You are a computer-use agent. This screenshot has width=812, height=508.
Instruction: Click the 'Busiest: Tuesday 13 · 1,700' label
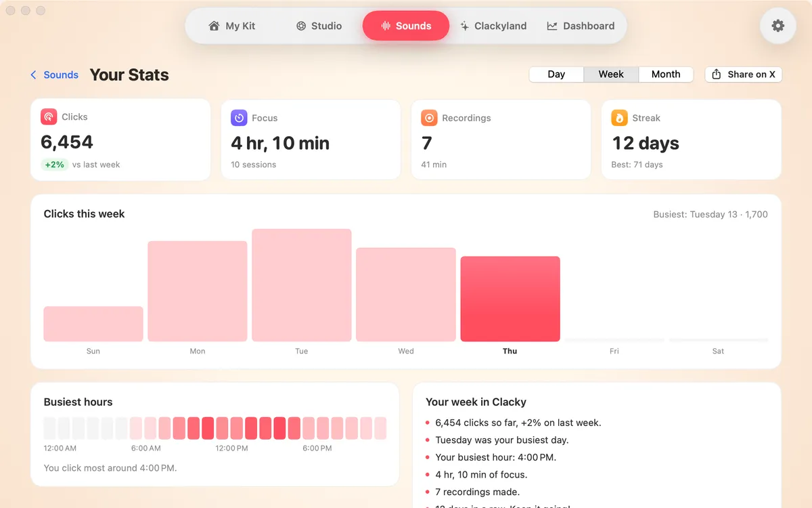pyautogui.click(x=710, y=214)
